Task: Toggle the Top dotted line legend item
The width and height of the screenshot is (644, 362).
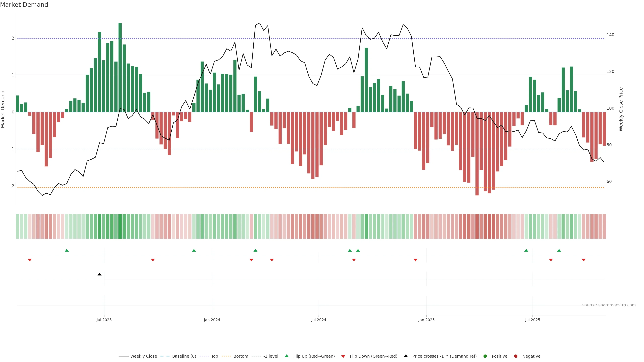Action: (214, 356)
